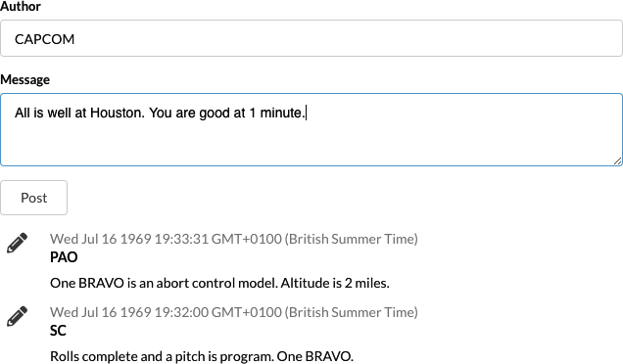Click the Message field label
Screen dimensions: 623x364
[25, 80]
